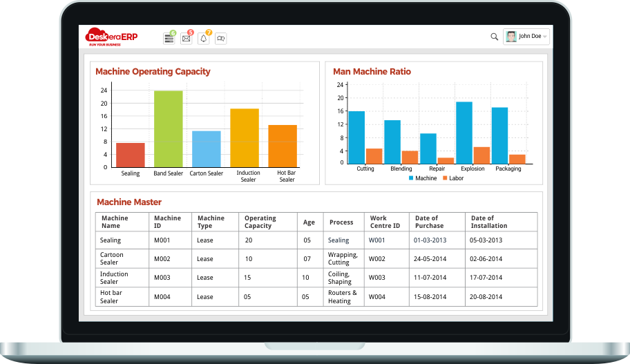Sort by the Machine Name column header

tap(115, 222)
